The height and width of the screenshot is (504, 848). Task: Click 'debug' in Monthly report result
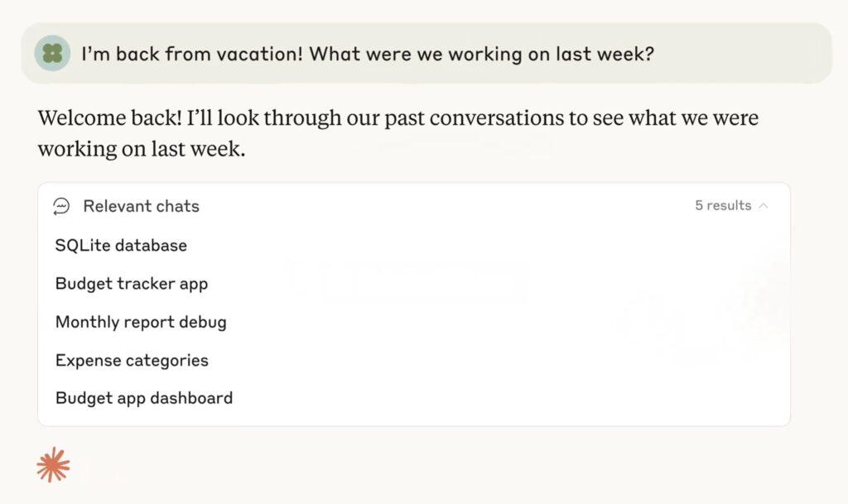pyautogui.click(x=203, y=322)
